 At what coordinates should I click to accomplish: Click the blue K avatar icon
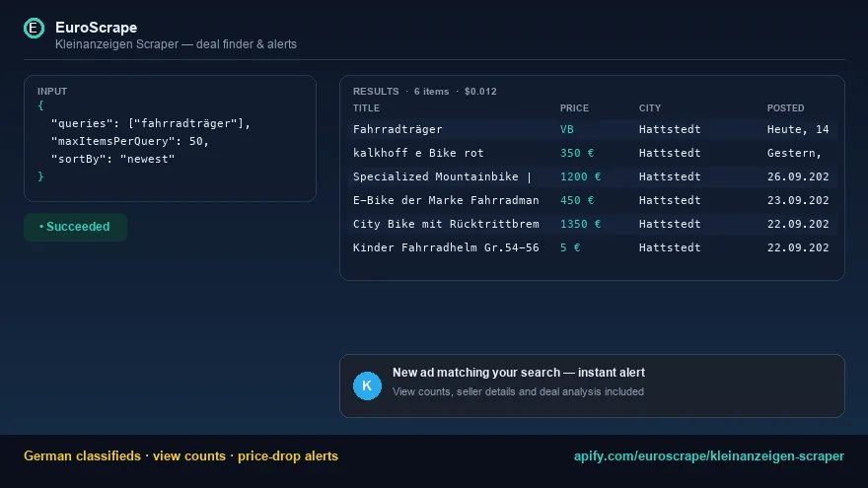pyautogui.click(x=367, y=385)
